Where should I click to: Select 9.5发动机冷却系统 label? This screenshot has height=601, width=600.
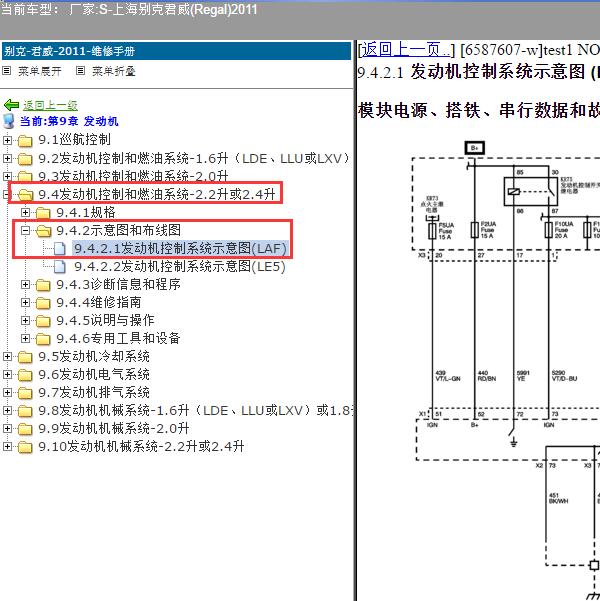94,356
